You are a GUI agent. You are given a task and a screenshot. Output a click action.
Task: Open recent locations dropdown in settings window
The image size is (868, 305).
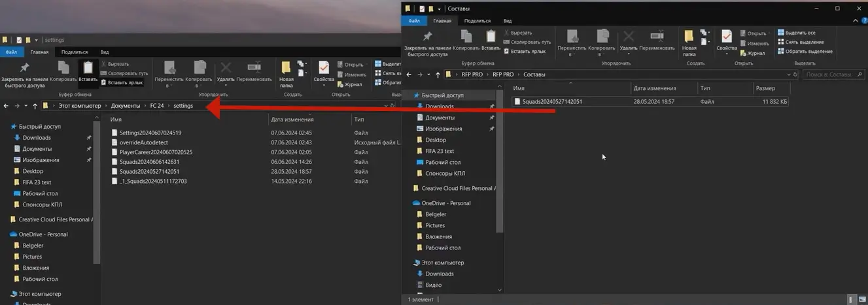click(26, 106)
